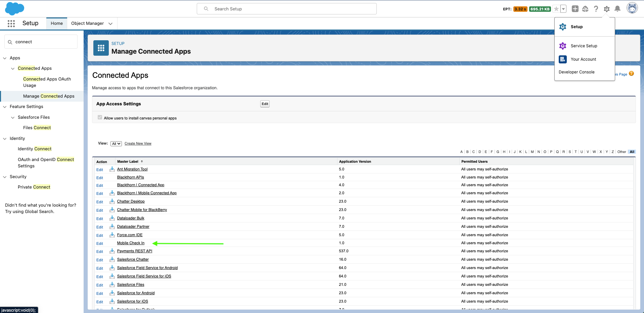Image resolution: width=644 pixels, height=313 pixels.
Task: Click the install icon for Ant Migration Tool
Action: pyautogui.click(x=112, y=169)
